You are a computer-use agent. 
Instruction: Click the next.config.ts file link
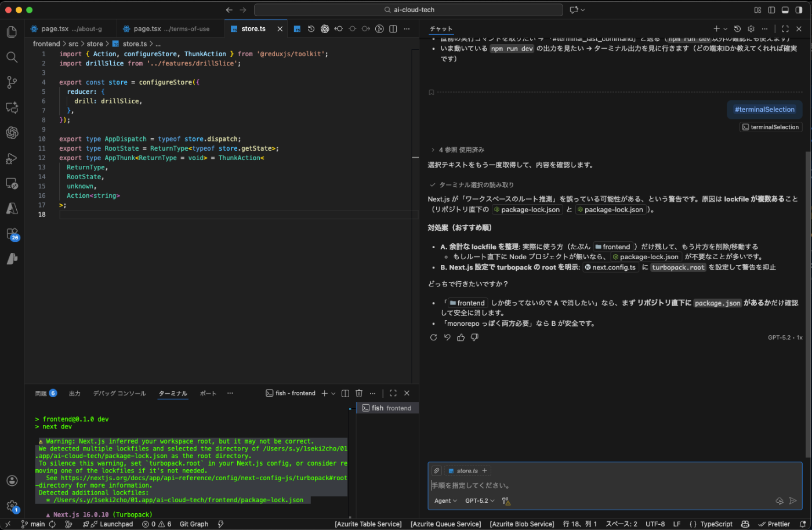pyautogui.click(x=610, y=267)
